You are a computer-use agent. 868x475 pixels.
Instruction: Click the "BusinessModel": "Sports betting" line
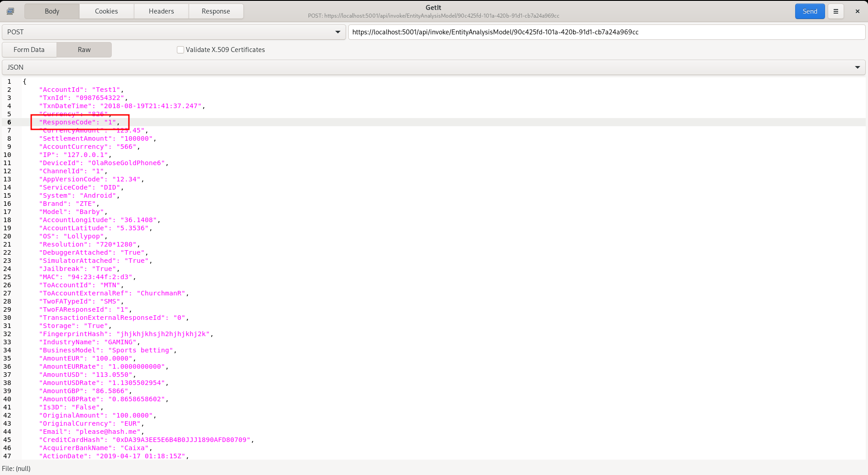108,350
